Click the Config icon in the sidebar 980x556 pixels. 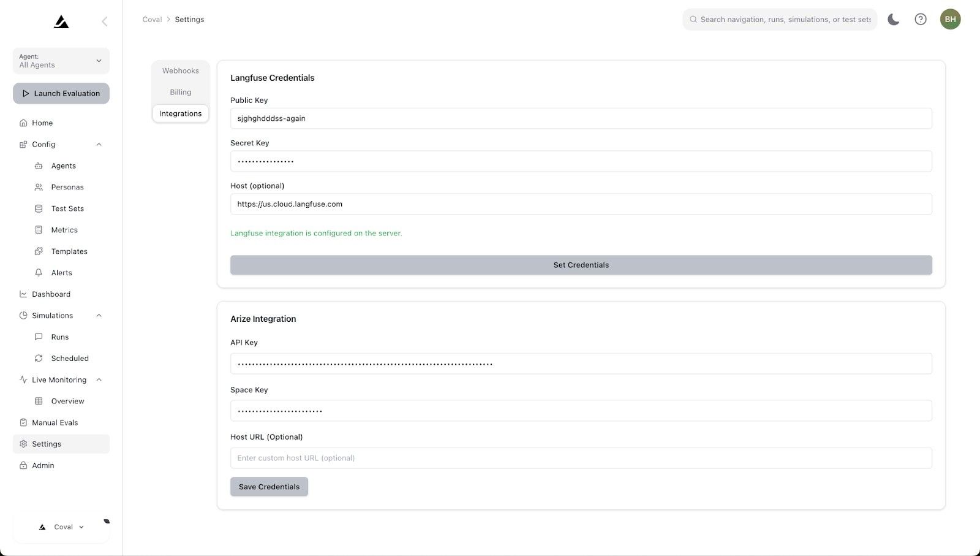click(x=23, y=145)
